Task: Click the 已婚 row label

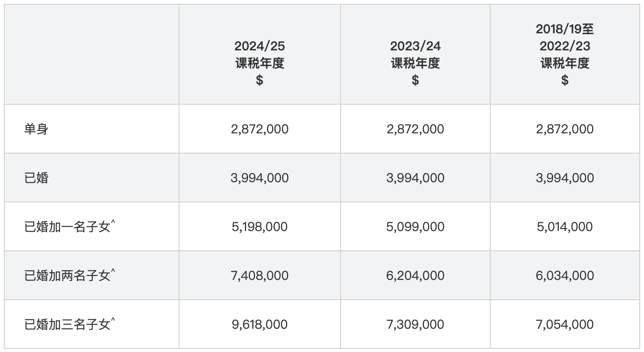Action: pyautogui.click(x=36, y=178)
